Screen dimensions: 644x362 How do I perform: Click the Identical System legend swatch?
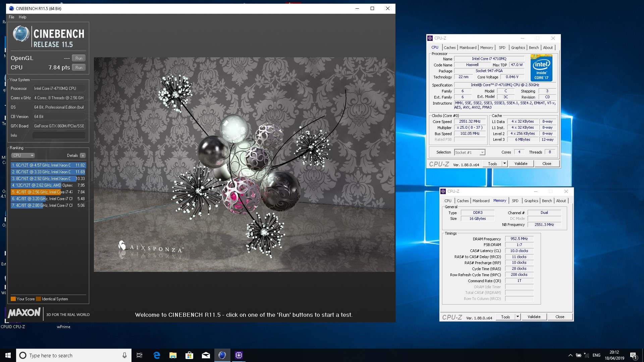pos(38,299)
